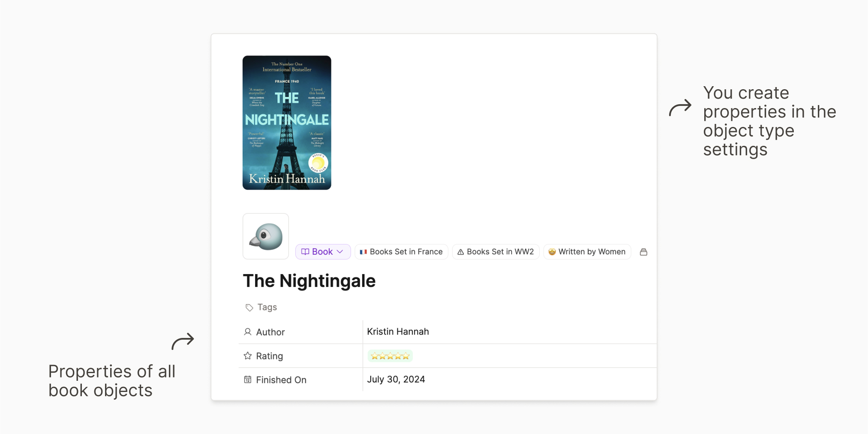Click the tag icon beside Tags
The height and width of the screenshot is (434, 868).
(x=249, y=307)
